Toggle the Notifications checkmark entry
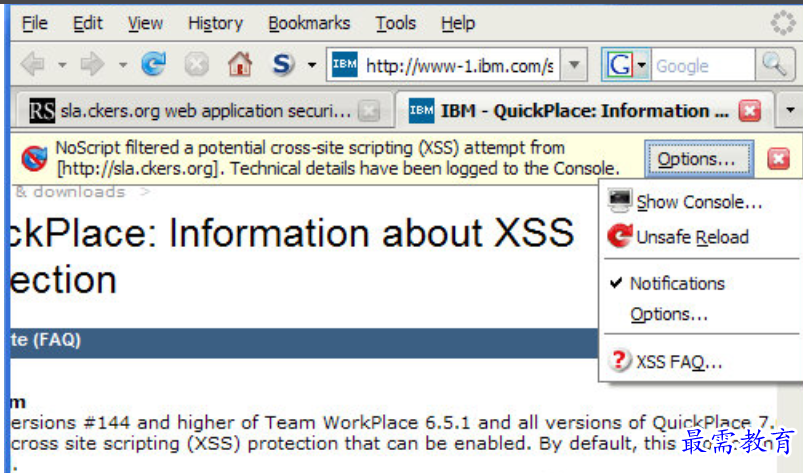 click(703, 283)
